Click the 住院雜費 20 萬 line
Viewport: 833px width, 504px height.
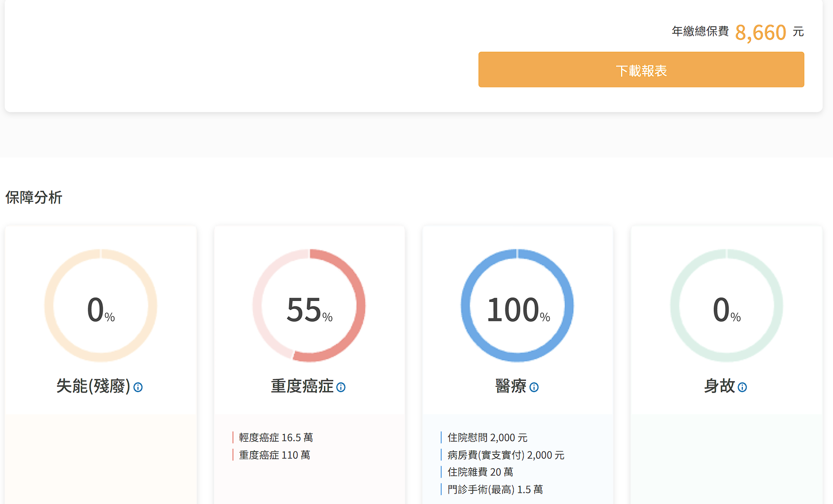click(480, 472)
